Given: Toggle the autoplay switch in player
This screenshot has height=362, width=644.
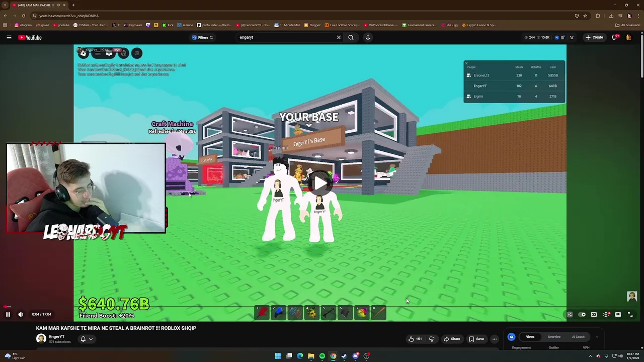Looking at the screenshot, I should pos(582,314).
